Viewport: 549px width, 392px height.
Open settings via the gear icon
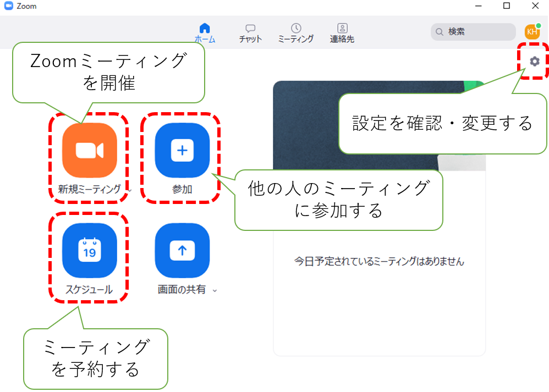(534, 61)
